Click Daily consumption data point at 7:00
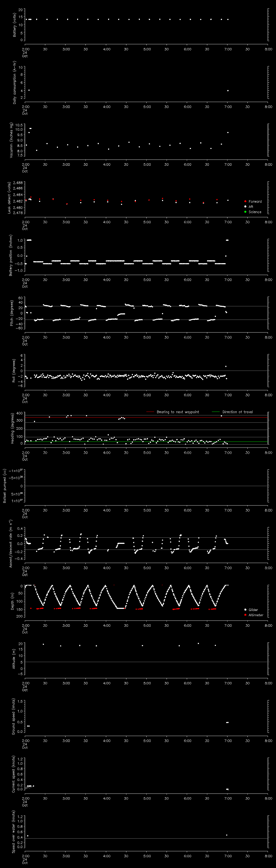This screenshot has width=276, height=868. pos(228,91)
